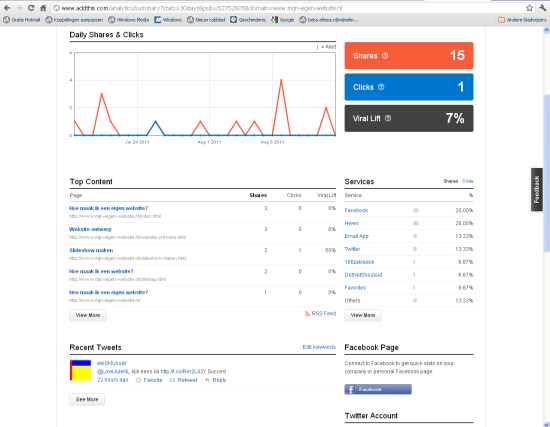Open the Email App service link
550x427 pixels.
point(356,236)
